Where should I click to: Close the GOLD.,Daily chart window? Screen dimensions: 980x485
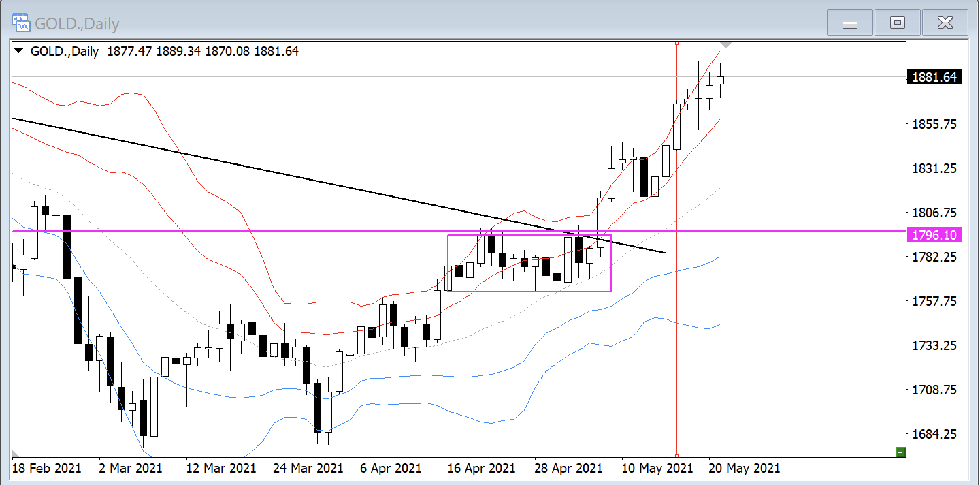tap(945, 24)
